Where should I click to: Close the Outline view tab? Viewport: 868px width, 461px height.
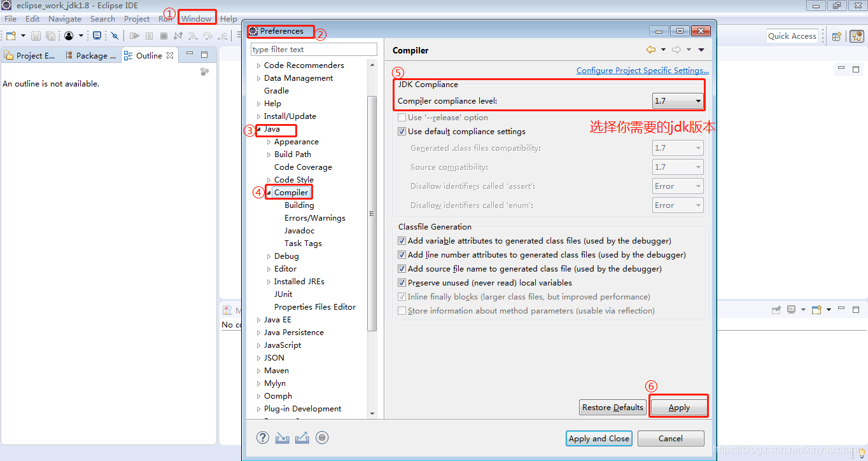click(x=170, y=55)
